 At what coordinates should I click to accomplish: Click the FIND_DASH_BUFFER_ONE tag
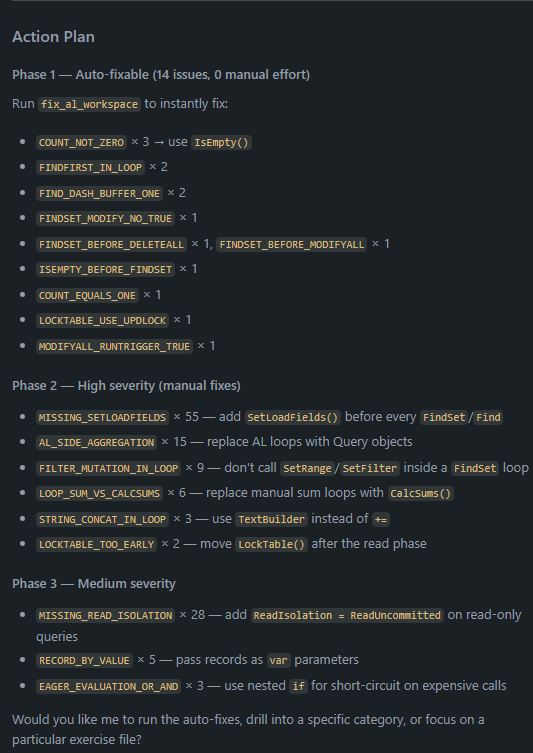point(99,194)
